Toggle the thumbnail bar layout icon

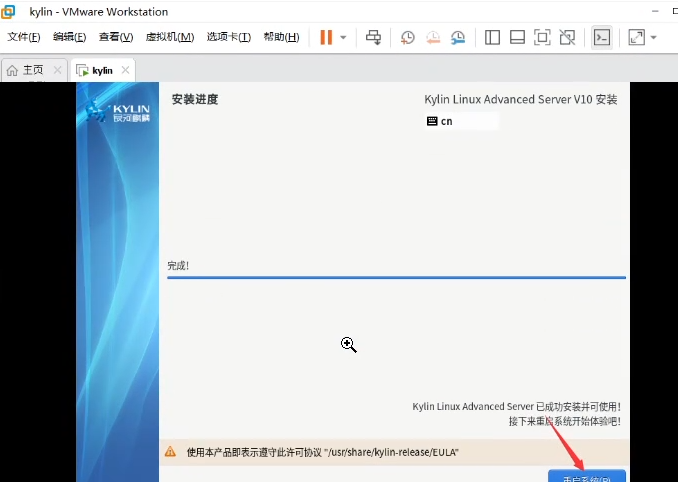click(517, 38)
